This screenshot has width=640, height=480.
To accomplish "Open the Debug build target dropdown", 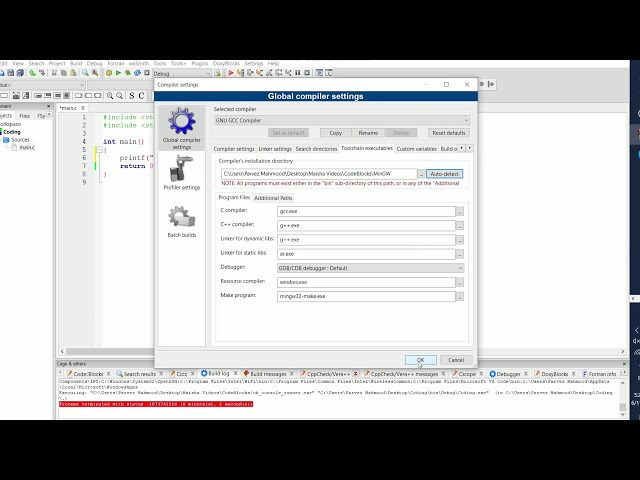I will (182, 73).
